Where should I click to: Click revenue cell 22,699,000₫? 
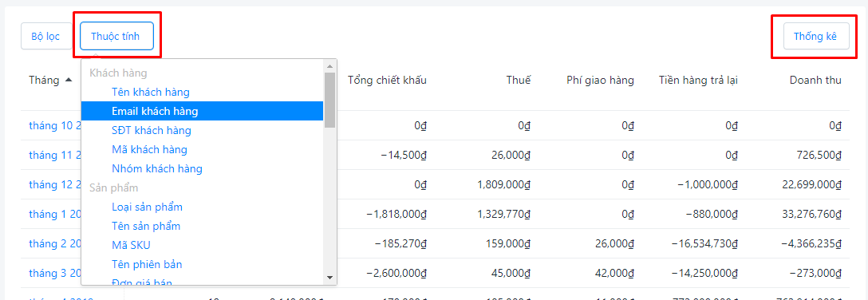(x=811, y=185)
